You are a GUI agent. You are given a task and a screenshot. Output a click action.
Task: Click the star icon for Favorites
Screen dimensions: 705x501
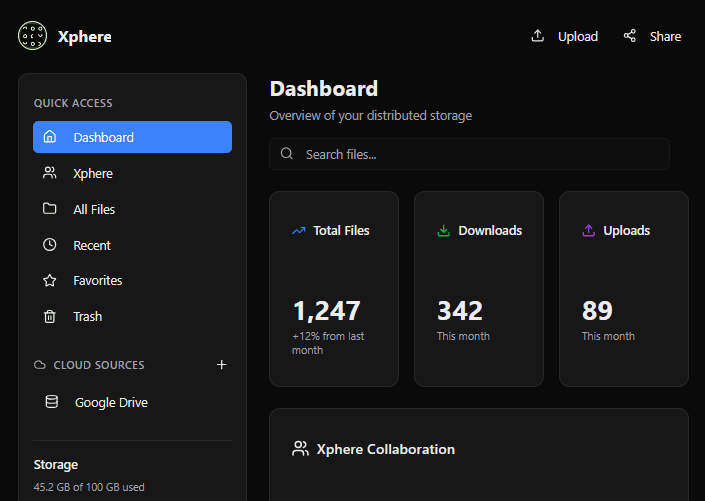click(49, 280)
